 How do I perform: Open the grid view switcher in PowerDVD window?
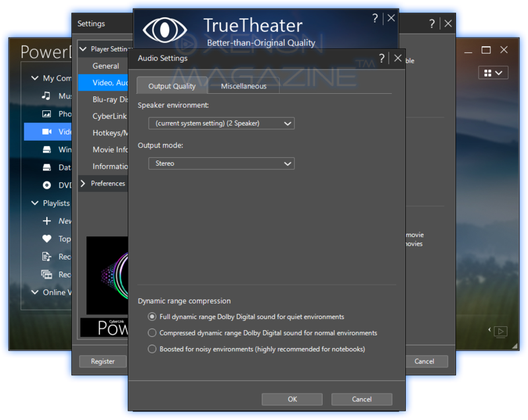[x=493, y=73]
